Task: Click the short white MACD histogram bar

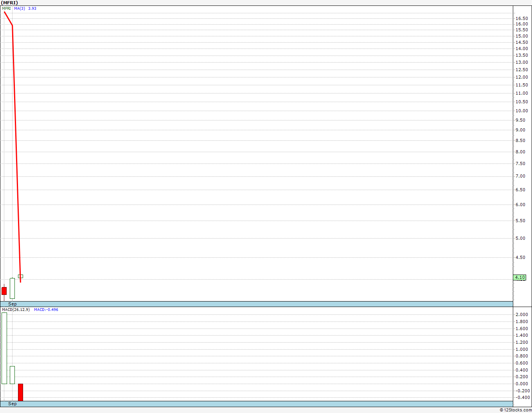Action: click(x=12, y=375)
